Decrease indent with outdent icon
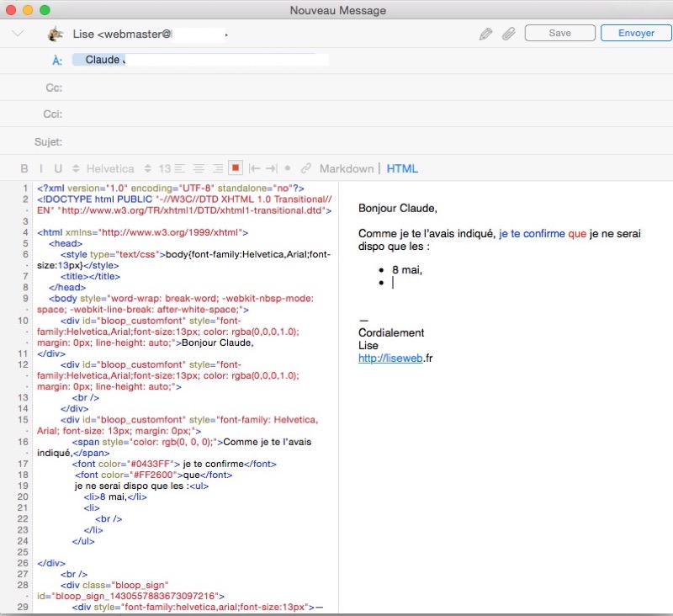 click(x=254, y=168)
